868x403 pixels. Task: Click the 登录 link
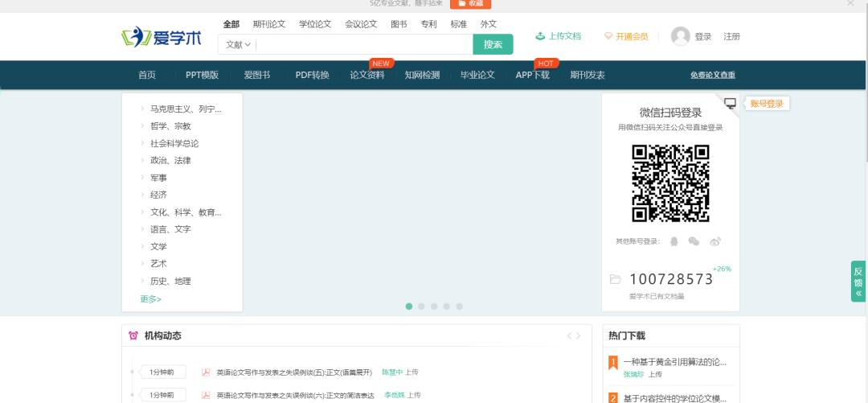tap(703, 36)
